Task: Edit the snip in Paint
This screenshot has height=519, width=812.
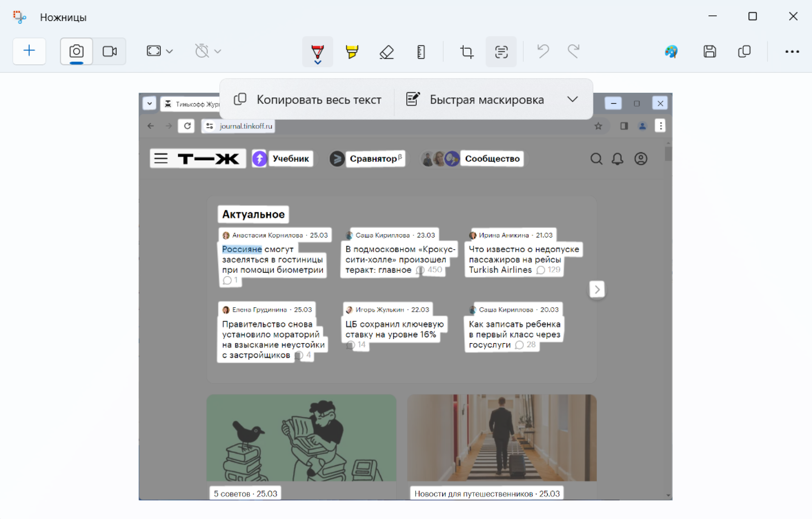Action: coord(671,52)
